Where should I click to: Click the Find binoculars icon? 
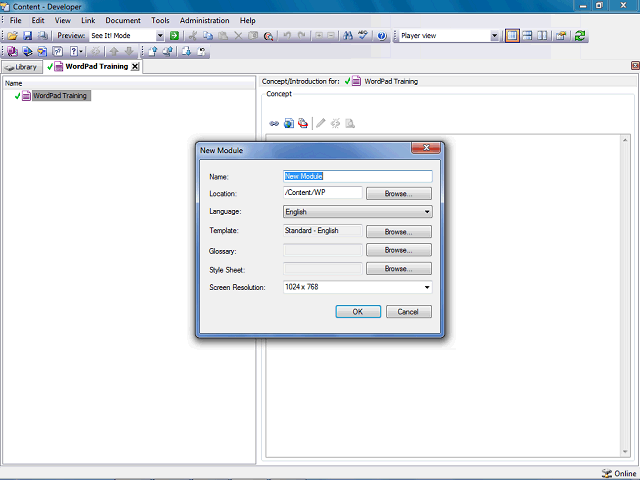click(x=348, y=36)
